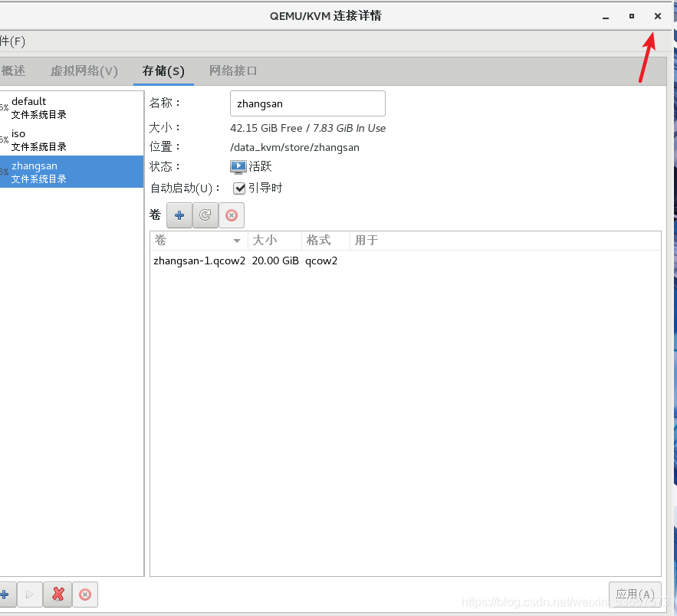This screenshot has width=677, height=616.
Task: Stop pool with red X icon
Action: coord(58,595)
